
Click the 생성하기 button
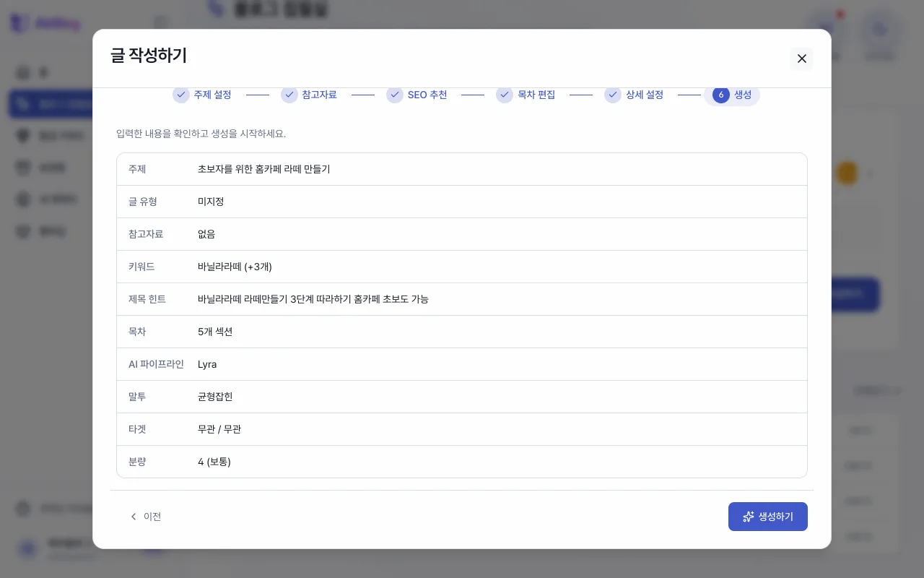tap(767, 517)
